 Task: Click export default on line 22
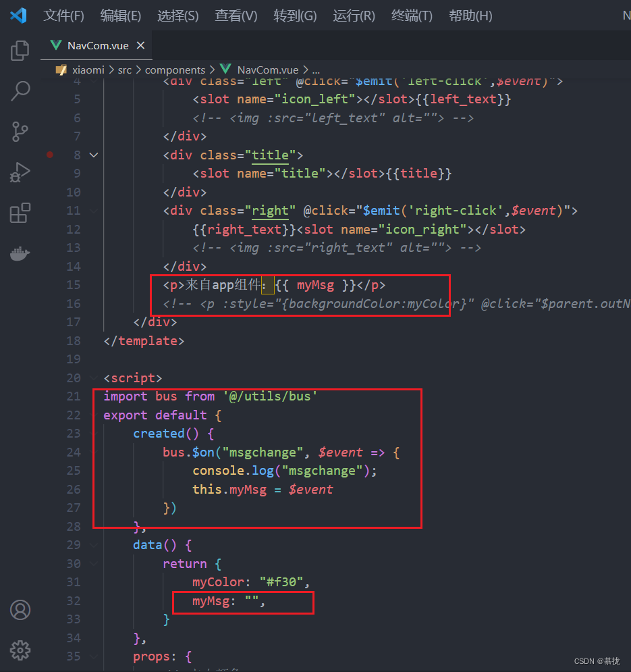[155, 415]
